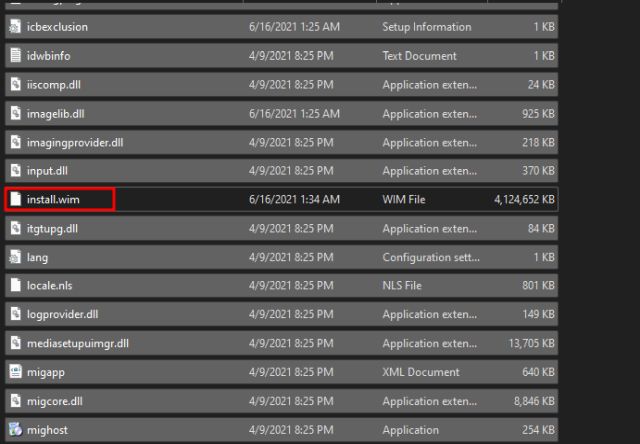Click the icbexclusion file icon
640x444 pixels.
tap(15, 26)
